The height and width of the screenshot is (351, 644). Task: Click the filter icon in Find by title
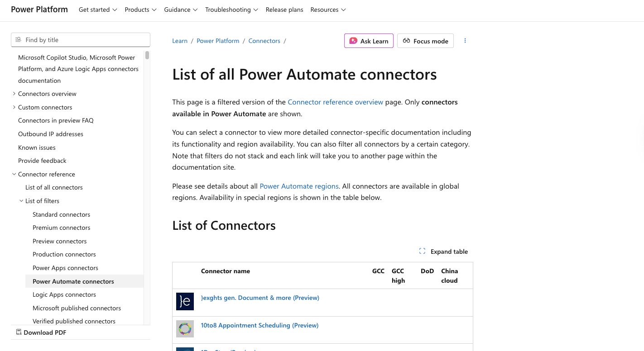click(x=18, y=39)
